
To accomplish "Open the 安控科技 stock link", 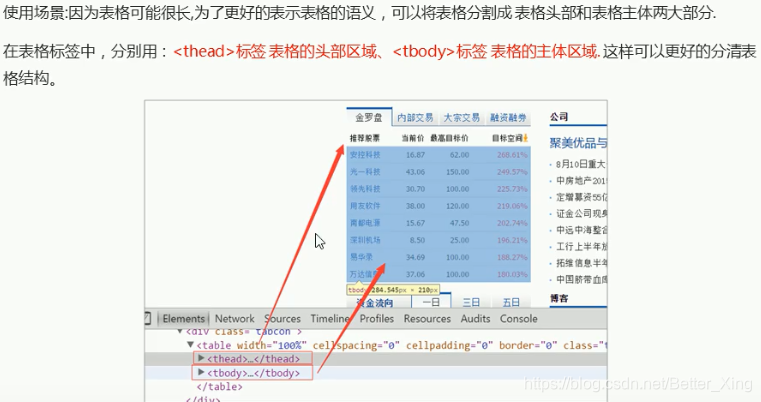I will [x=365, y=155].
